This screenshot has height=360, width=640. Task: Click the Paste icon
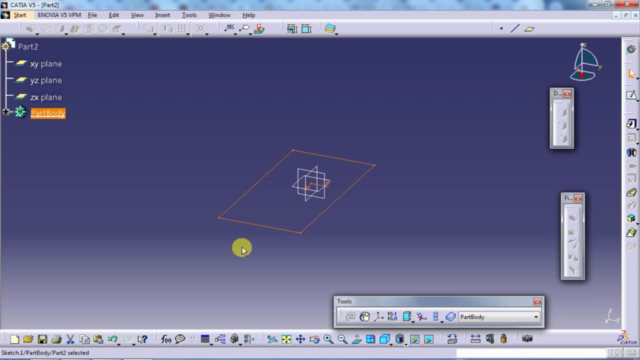point(98,339)
